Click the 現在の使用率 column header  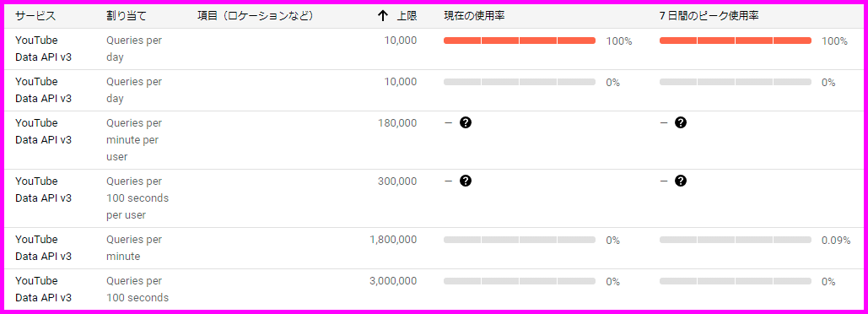click(x=474, y=16)
